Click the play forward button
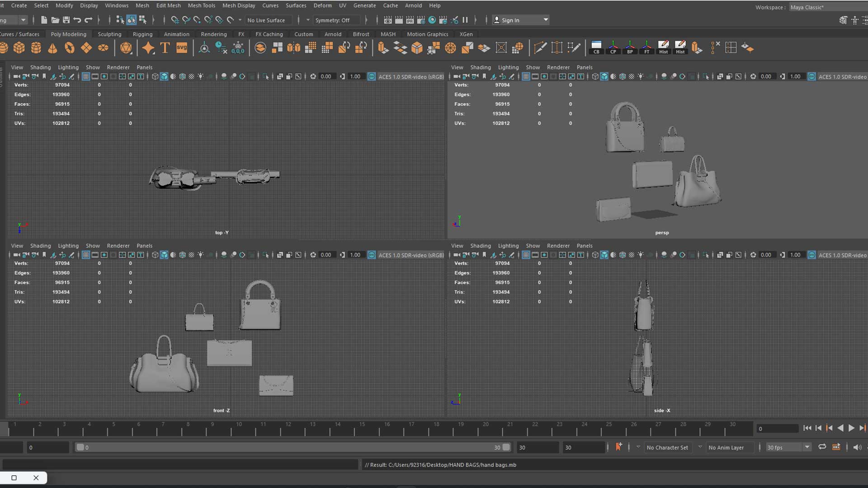This screenshot has width=868, height=488. 851,428
